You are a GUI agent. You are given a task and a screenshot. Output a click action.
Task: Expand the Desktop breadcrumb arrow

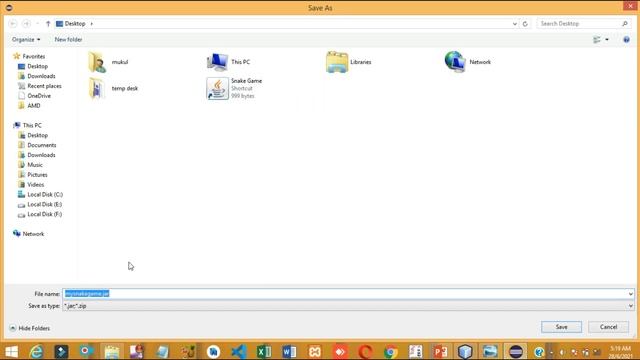point(91,24)
